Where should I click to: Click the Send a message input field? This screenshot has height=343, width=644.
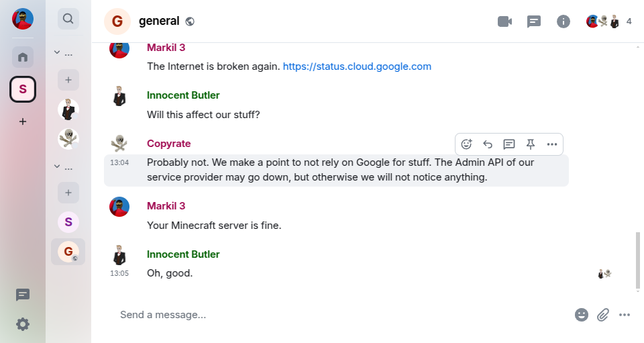click(x=335, y=314)
